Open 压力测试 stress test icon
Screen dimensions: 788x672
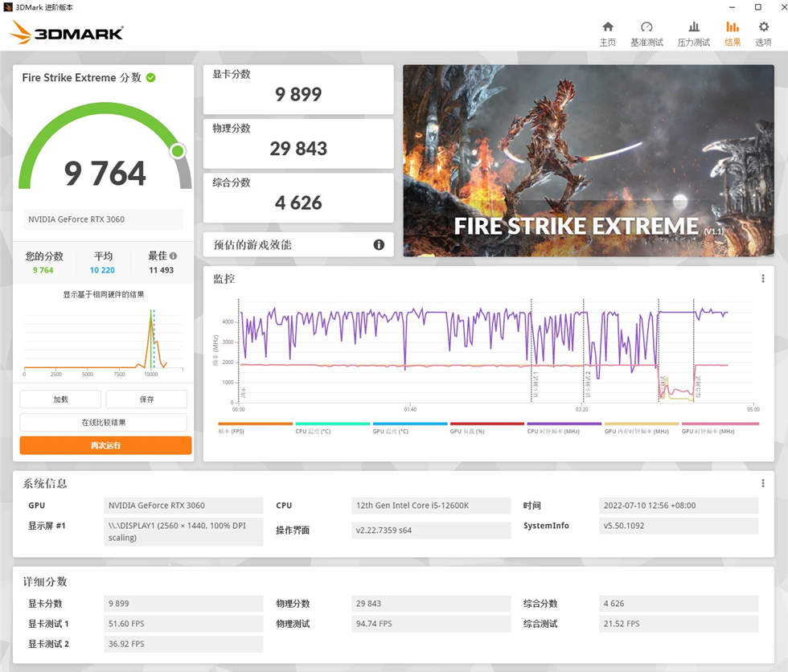pos(693,27)
